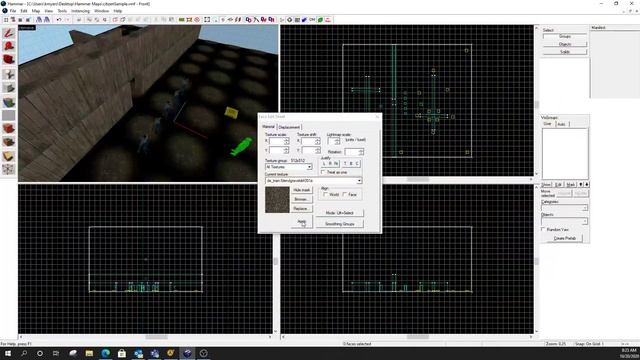Screen dimensions: 640x360
Task: Click the Create Prefab button
Action: (x=565, y=238)
